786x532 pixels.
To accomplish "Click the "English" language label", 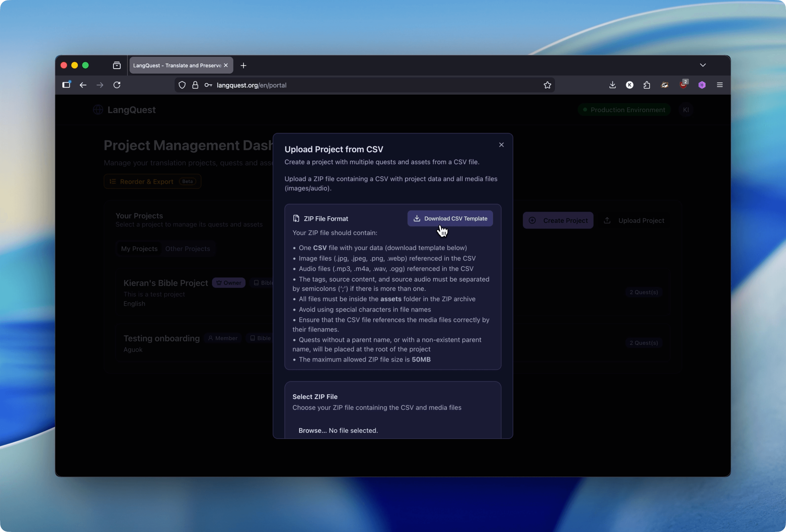I will pos(134,303).
